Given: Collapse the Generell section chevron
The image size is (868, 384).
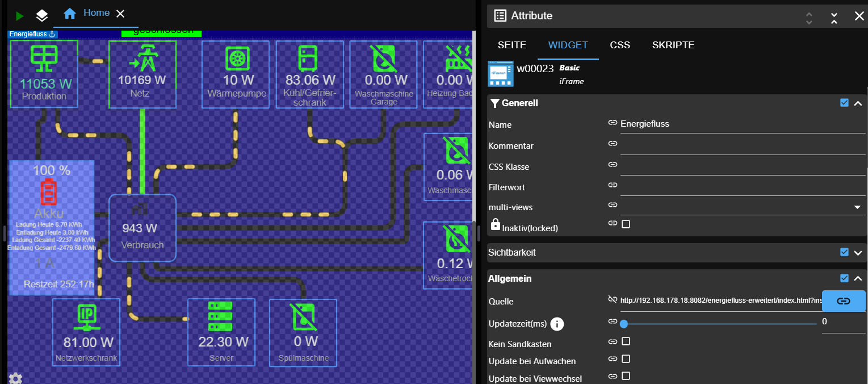Looking at the screenshot, I should [858, 103].
